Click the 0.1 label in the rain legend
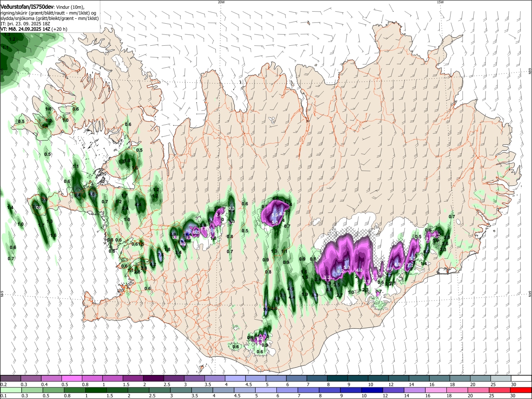The image size is (532, 399). (x=3, y=396)
